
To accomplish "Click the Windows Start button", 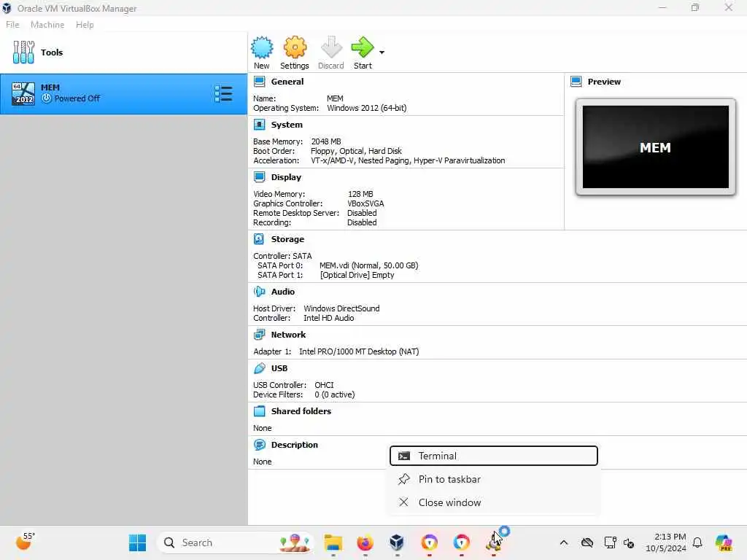I will (138, 542).
